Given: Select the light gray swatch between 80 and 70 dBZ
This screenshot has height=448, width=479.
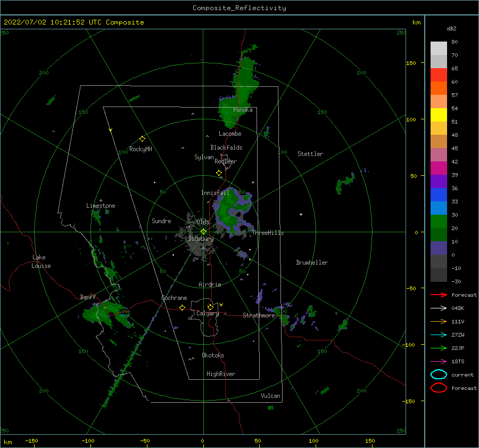Looking at the screenshot, I should coord(439,48).
